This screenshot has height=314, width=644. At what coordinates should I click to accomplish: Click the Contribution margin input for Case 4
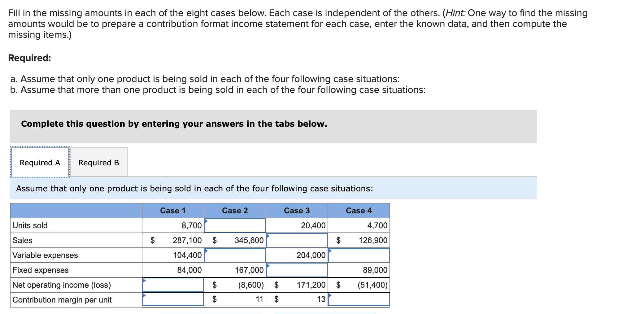[x=359, y=299]
